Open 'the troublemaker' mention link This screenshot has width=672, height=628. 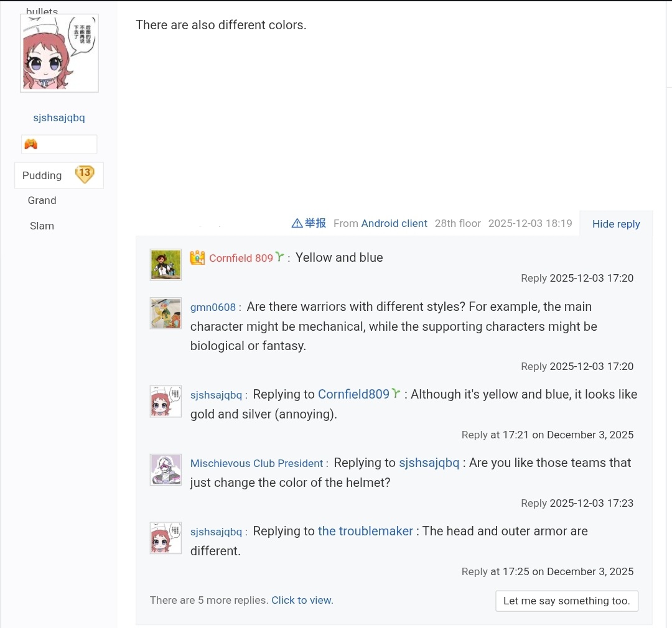coord(365,531)
